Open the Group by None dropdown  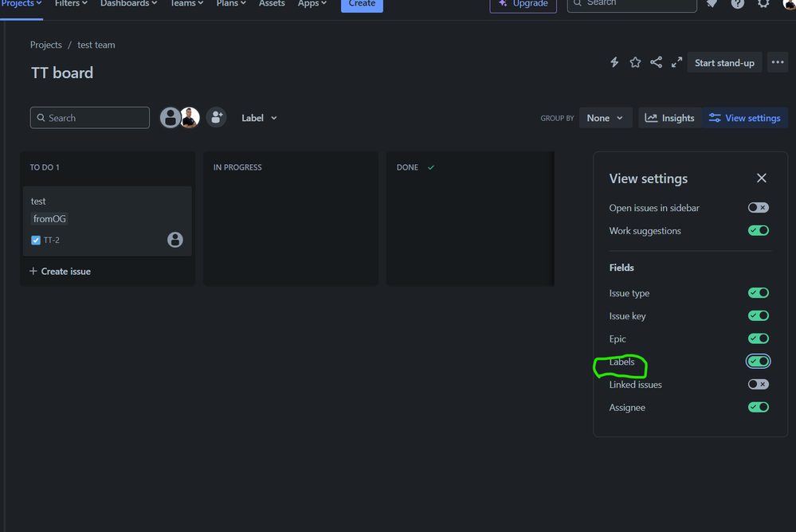click(x=605, y=118)
